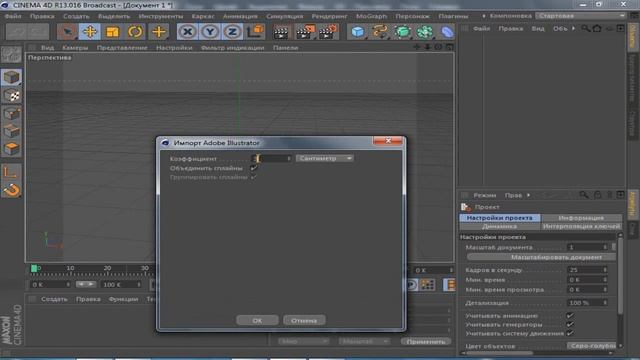Select the live selection arrow tool
The image size is (640, 360).
[x=67, y=32]
